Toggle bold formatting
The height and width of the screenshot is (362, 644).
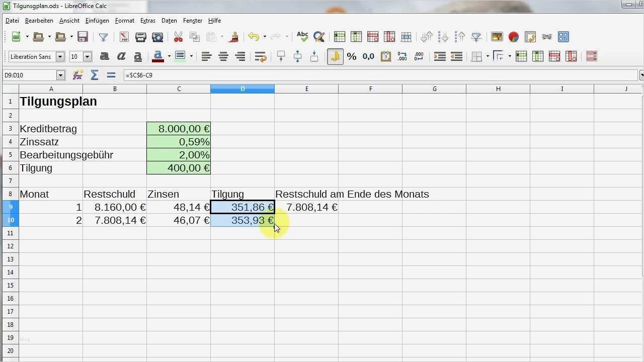point(104,57)
